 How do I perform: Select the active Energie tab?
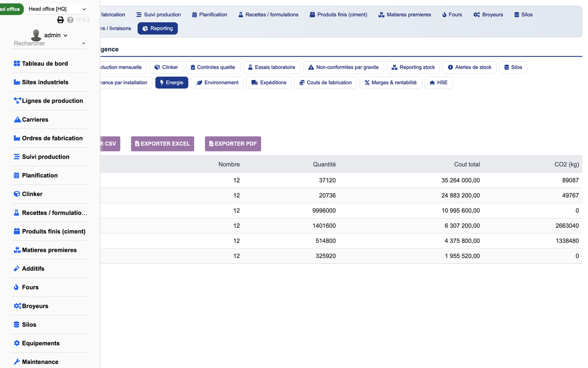(171, 82)
